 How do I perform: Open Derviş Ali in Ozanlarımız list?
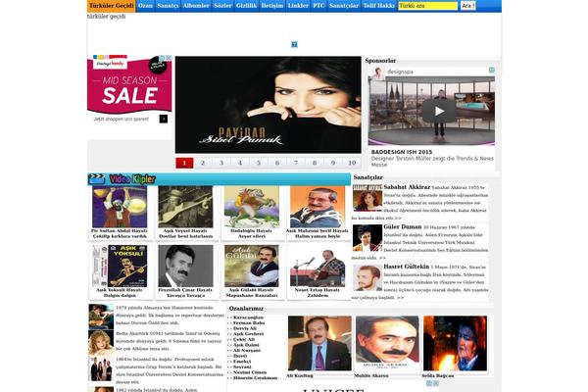244,328
